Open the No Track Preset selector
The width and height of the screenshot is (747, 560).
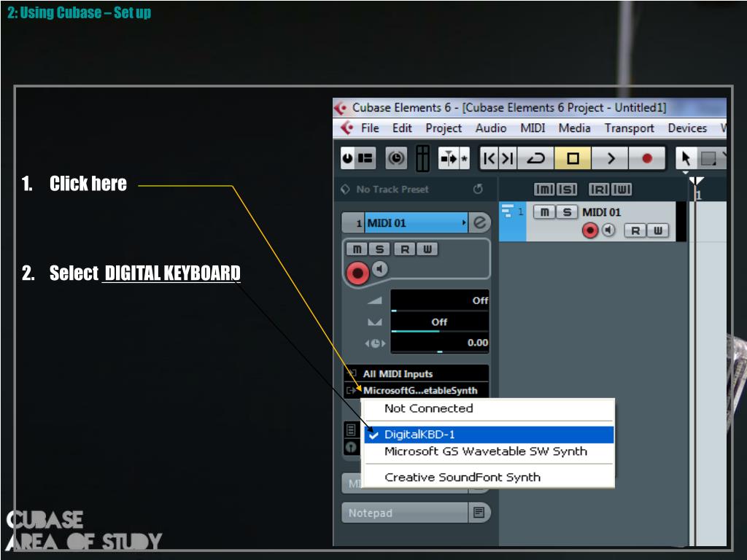pos(392,189)
